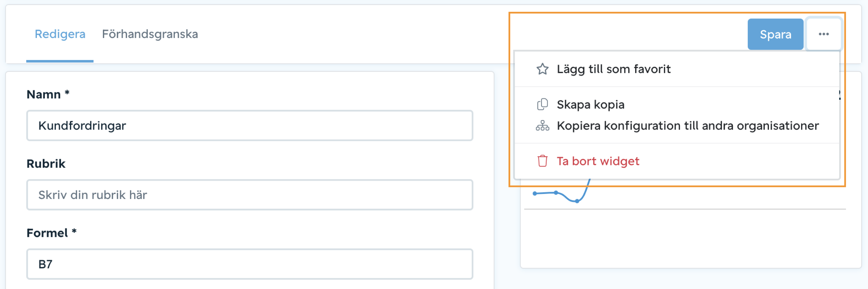Viewport: 868px width, 289px height.
Task: Select Ta bort widget option
Action: 598,161
